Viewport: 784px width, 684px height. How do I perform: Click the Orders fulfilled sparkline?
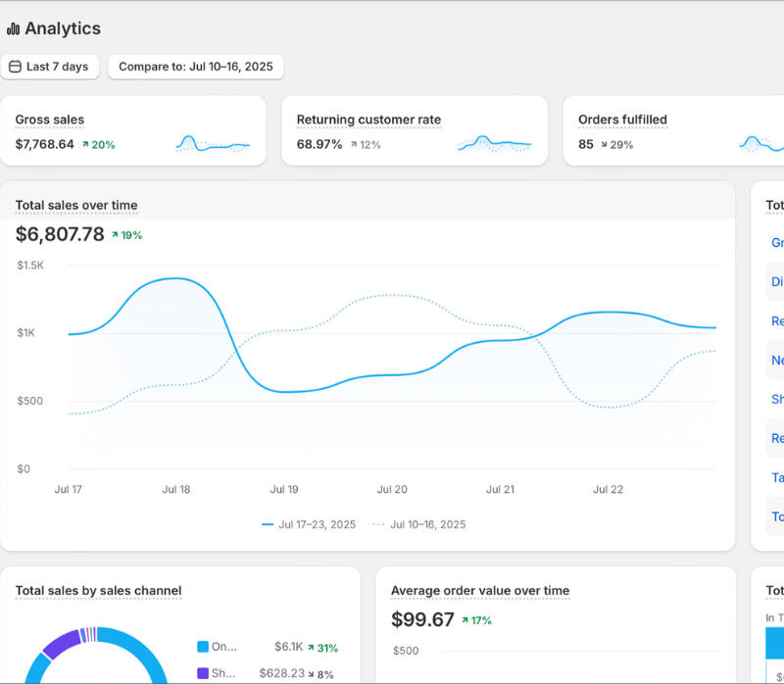coord(762,144)
